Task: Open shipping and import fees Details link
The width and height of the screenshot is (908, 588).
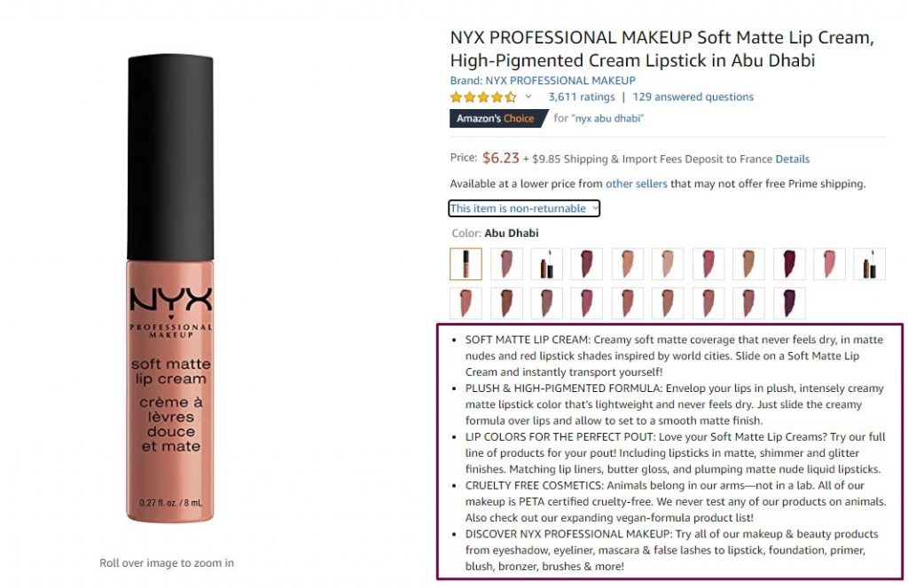Action: point(792,159)
